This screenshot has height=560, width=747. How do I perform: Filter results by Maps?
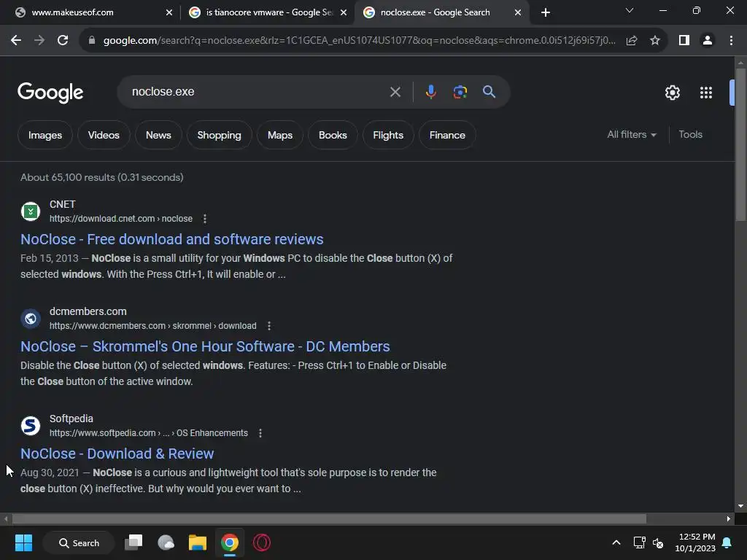280,135
